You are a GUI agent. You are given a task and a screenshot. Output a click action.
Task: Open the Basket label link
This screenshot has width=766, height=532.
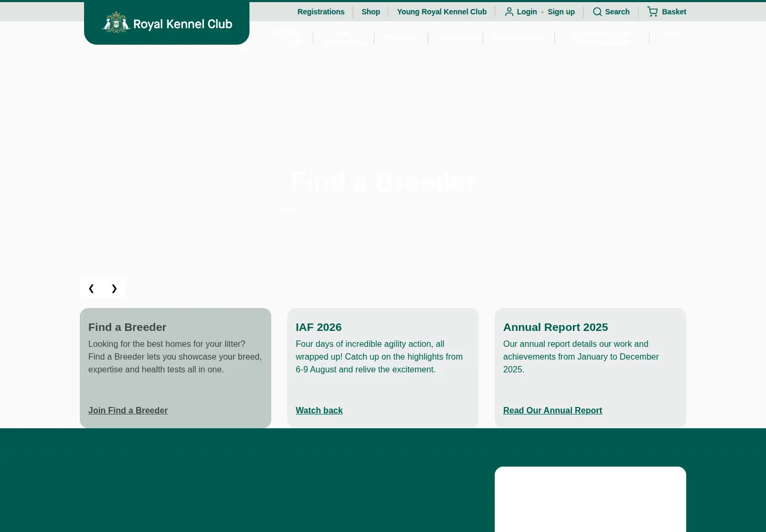click(674, 12)
